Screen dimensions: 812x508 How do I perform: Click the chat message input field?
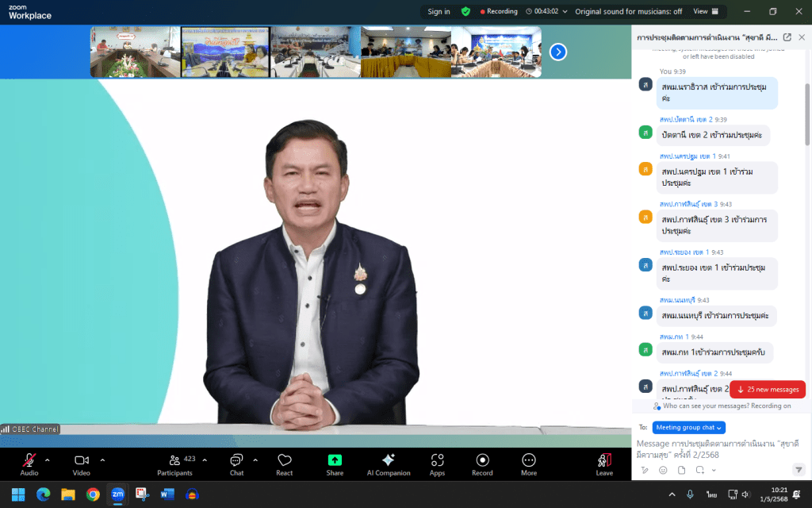coord(717,449)
